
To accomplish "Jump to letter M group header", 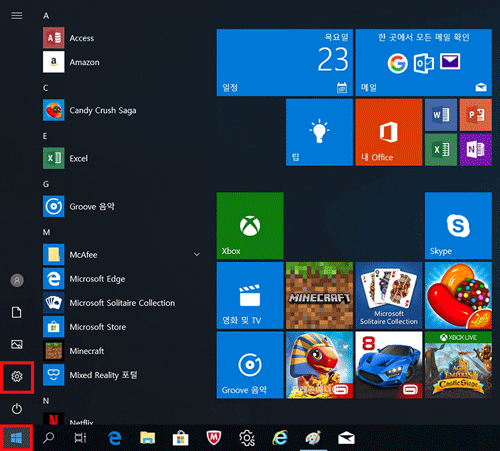I will point(46,232).
